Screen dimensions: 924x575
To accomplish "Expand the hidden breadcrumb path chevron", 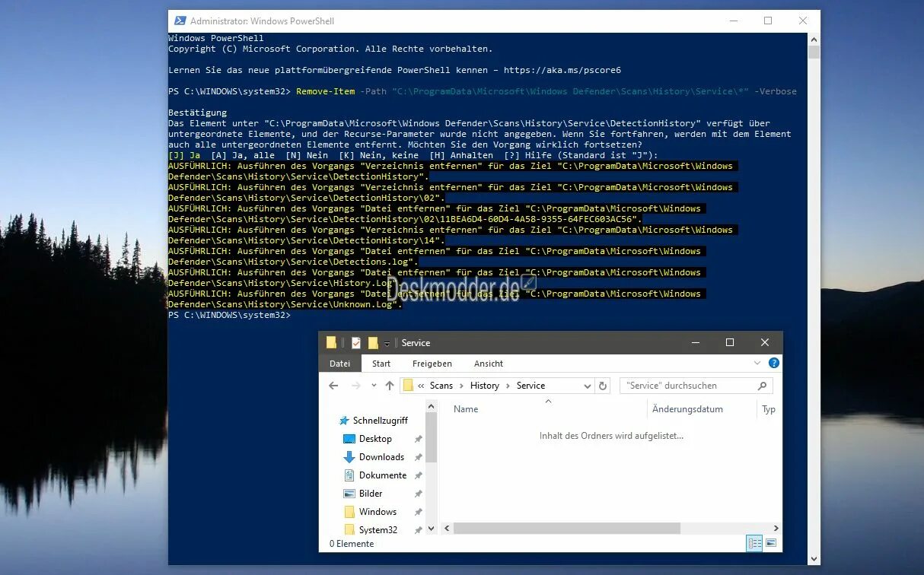I will 421,386.
